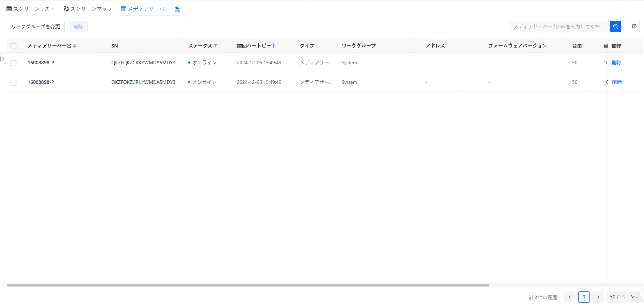The width and height of the screenshot is (644, 304).
Task: Switch to the スクリーンマップ tab
Action: coord(88,9)
